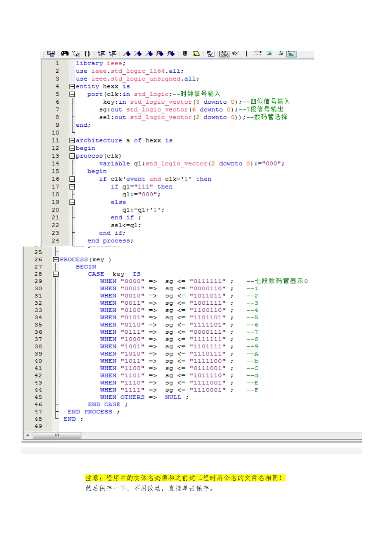Viewport: 392px width, 555px height.
Task: Collapse the CASE key IS fold at line 28
Action: pyautogui.click(x=56, y=274)
